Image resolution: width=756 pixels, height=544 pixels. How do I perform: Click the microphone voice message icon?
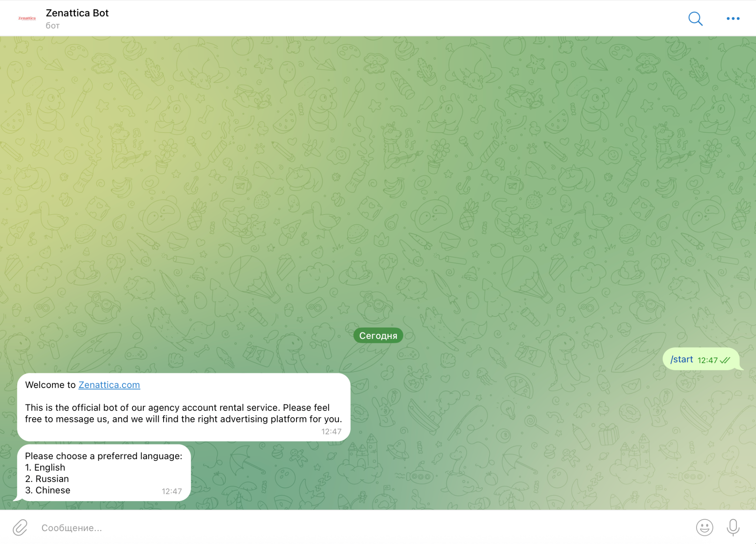click(x=733, y=527)
